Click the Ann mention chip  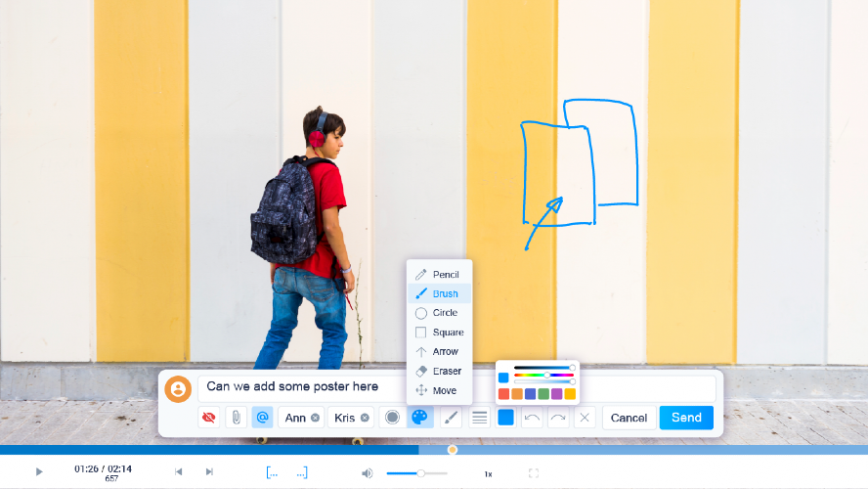click(x=301, y=418)
